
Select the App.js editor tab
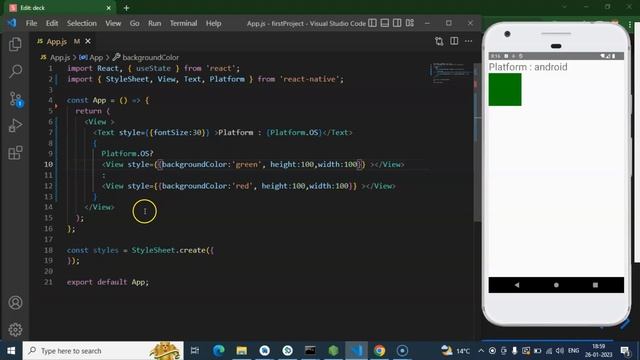(64, 41)
